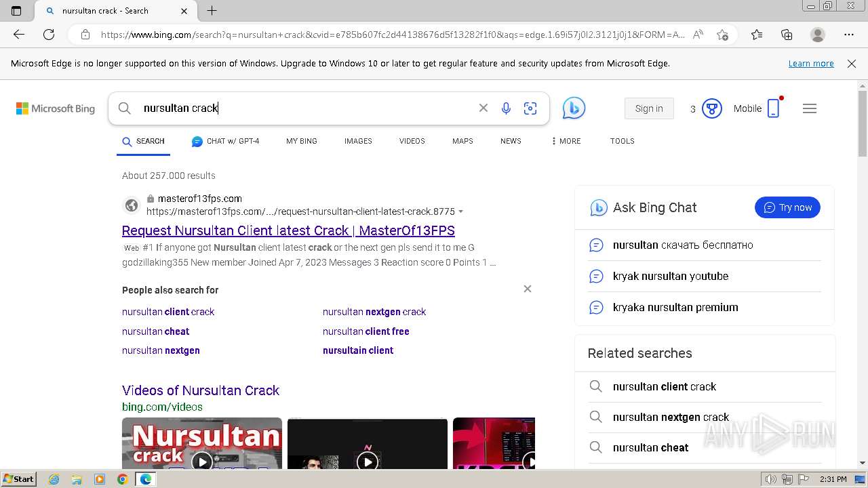Image resolution: width=868 pixels, height=488 pixels.
Task: Clear the search box text
Action: tap(483, 108)
